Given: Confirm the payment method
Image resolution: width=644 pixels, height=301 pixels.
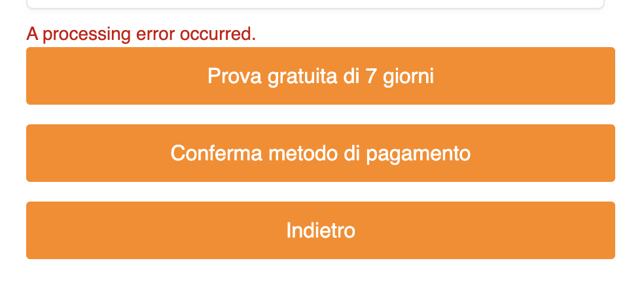Looking at the screenshot, I should (x=321, y=153).
